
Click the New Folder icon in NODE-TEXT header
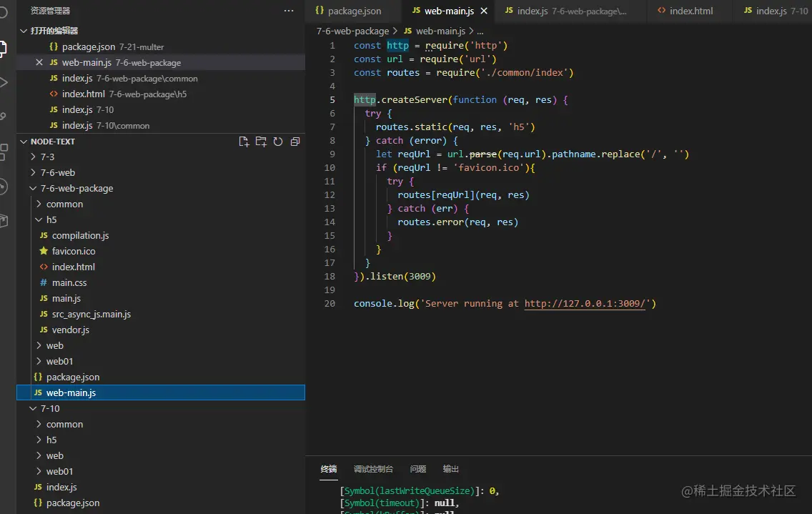(261, 142)
